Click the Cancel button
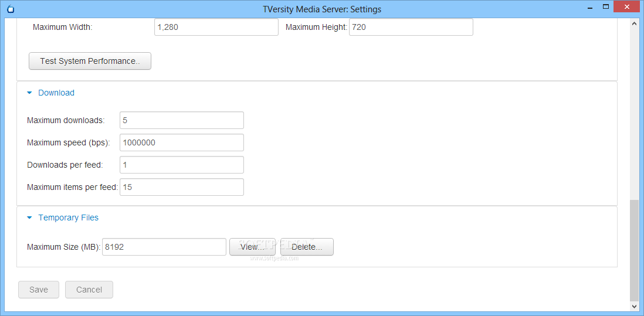The image size is (644, 316). pos(89,290)
